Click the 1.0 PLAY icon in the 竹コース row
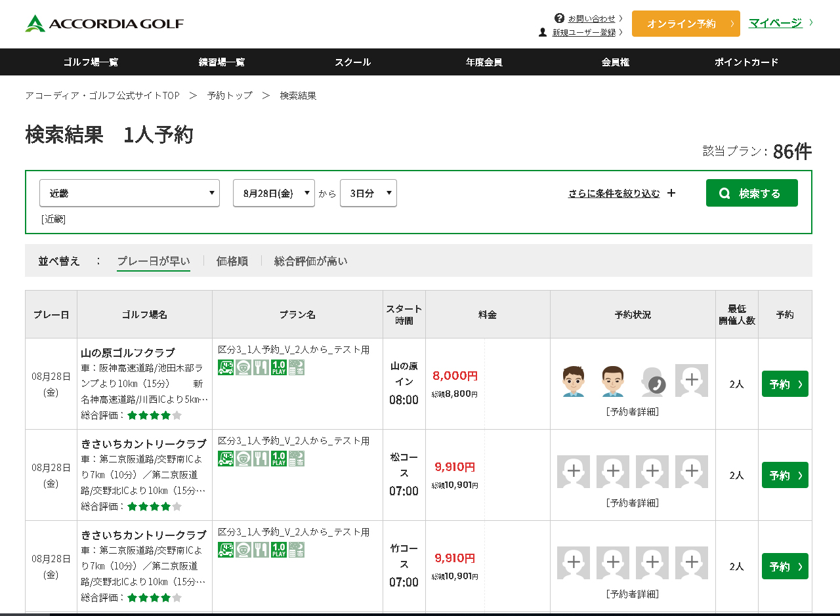Screen dimensions: 840x616 click(x=279, y=550)
